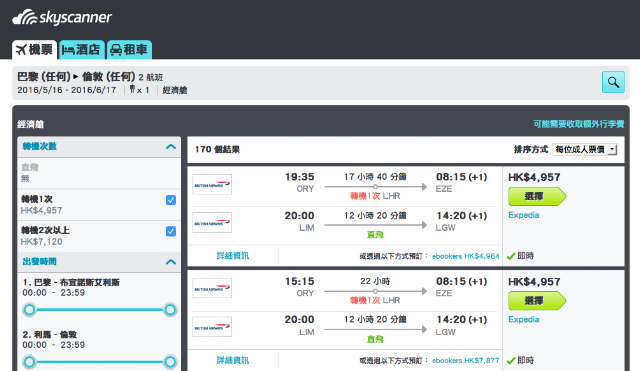Select the second flight departing 15:15
This screenshot has width=640, height=371.
537,301
